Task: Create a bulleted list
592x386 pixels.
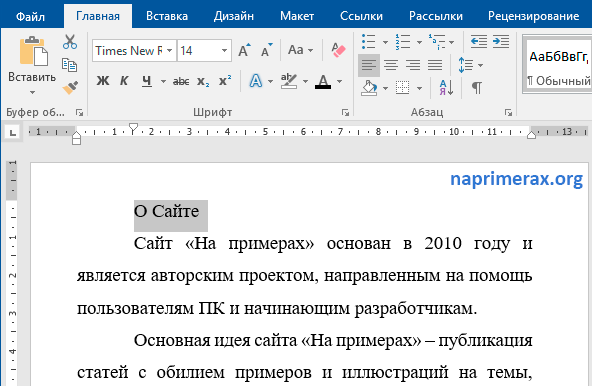Action: (x=368, y=42)
